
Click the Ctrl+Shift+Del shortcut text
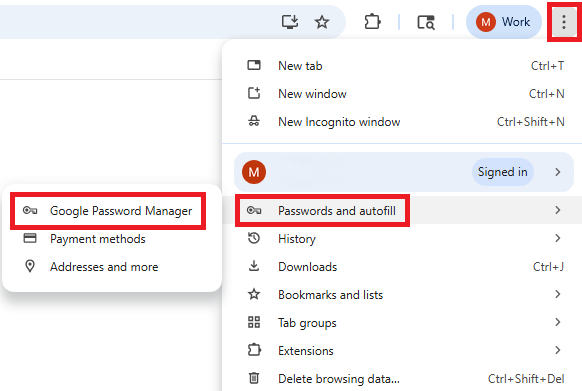tap(526, 378)
